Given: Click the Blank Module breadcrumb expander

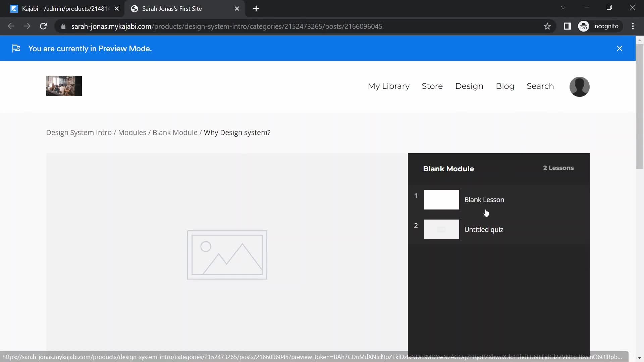Looking at the screenshot, I should (175, 132).
